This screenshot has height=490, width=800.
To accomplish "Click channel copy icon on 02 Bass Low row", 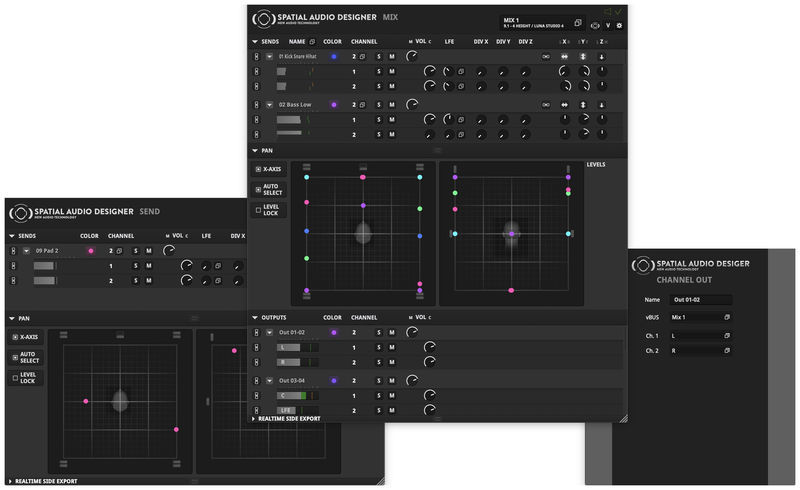I will pos(362,105).
